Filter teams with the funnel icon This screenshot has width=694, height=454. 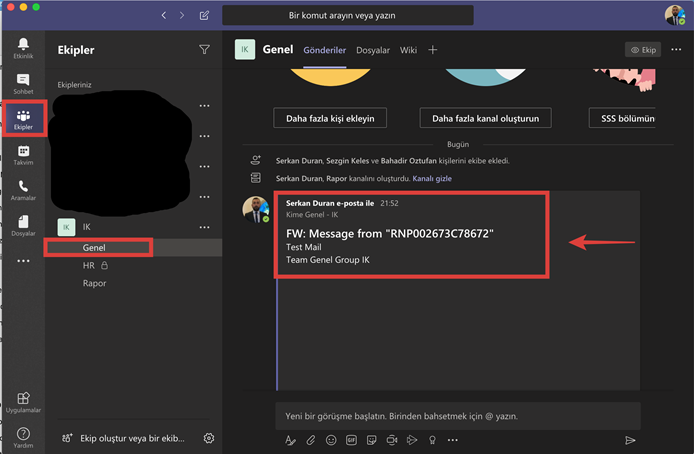(204, 50)
